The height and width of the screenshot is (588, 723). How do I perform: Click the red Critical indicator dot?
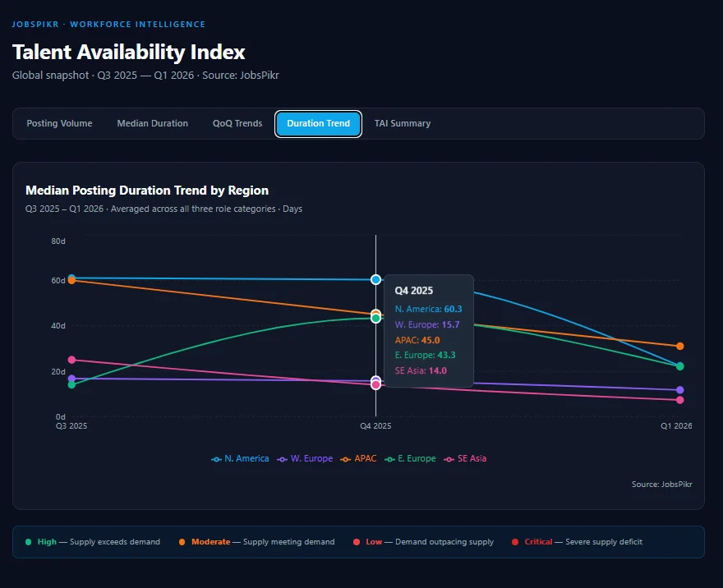[x=517, y=542]
